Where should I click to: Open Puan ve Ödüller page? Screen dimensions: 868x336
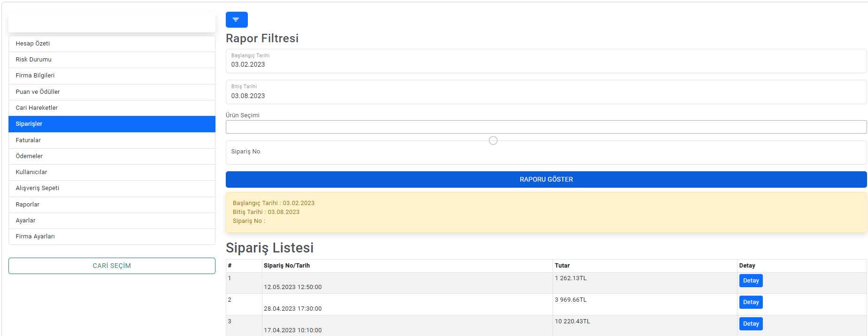point(112,92)
